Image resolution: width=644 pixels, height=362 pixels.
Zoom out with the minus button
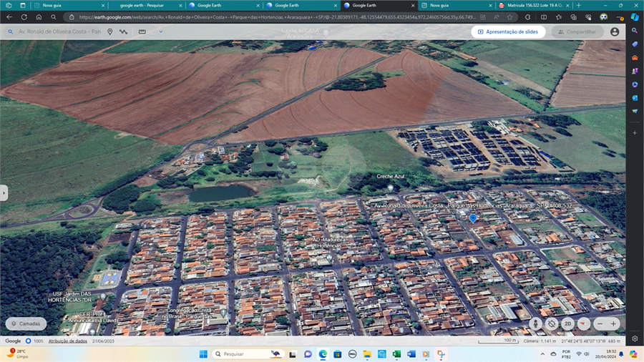pos(600,323)
